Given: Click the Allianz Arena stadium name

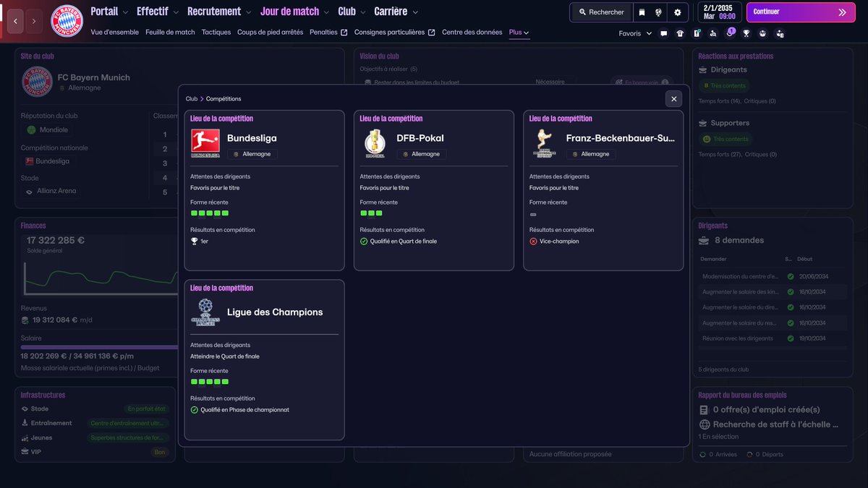Looking at the screenshot, I should click(x=57, y=191).
